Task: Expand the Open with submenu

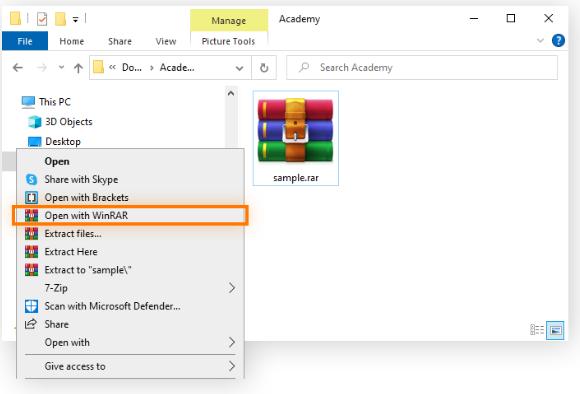Action: [130, 342]
